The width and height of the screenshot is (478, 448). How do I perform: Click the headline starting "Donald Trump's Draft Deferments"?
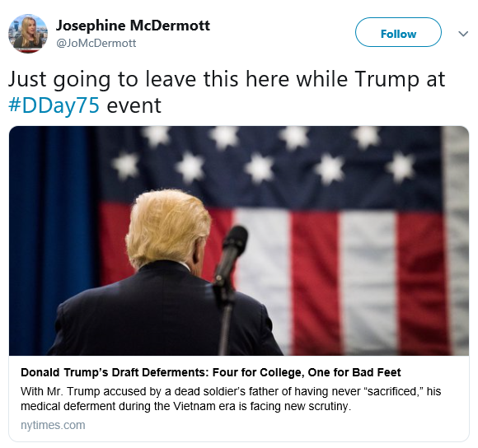(211, 372)
